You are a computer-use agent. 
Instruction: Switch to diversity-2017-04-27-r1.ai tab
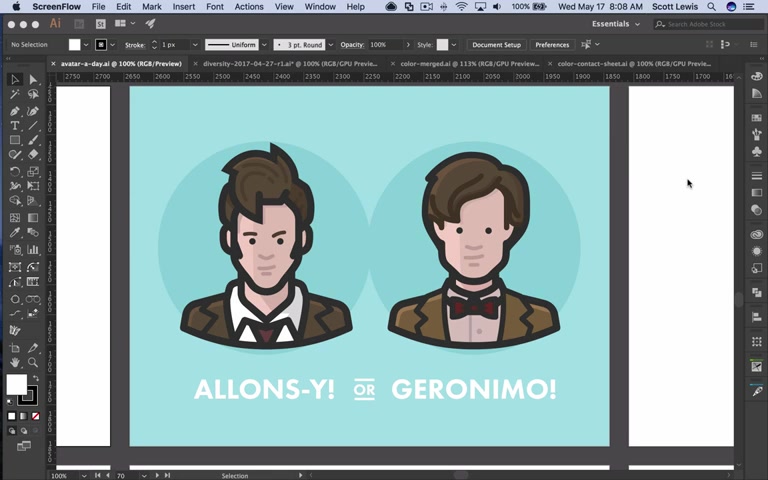pyautogui.click(x=290, y=64)
